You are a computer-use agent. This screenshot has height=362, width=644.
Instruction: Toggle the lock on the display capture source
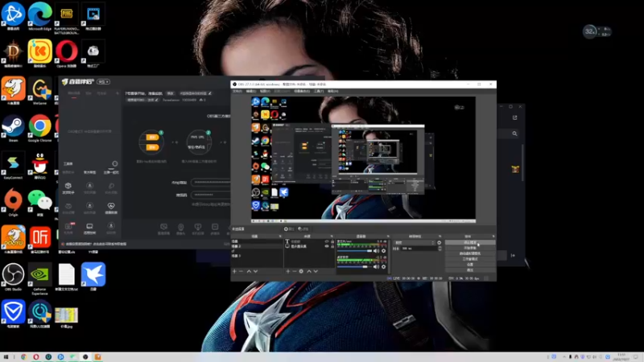point(332,246)
